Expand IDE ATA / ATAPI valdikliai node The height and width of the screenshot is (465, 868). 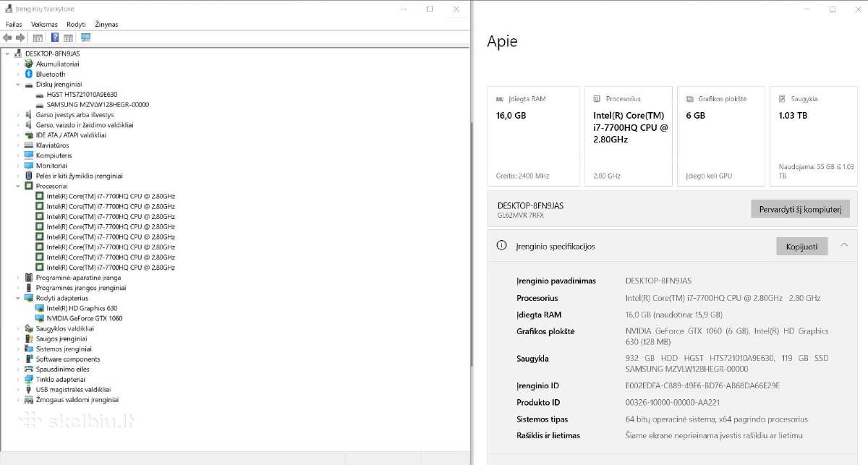point(19,135)
